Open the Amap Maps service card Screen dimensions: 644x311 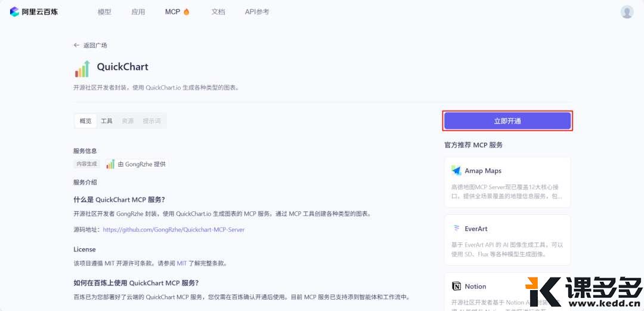507,182
